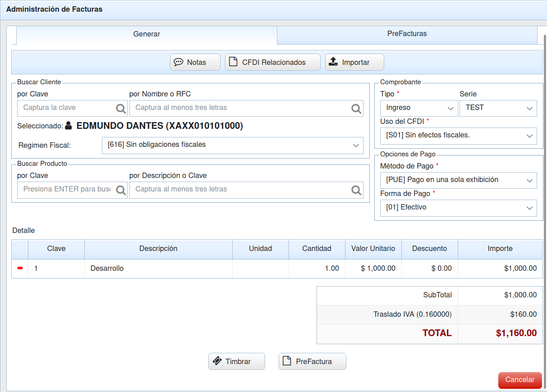This screenshot has height=392, width=547.
Task: Click the Importar upload icon
Action: [x=333, y=62]
